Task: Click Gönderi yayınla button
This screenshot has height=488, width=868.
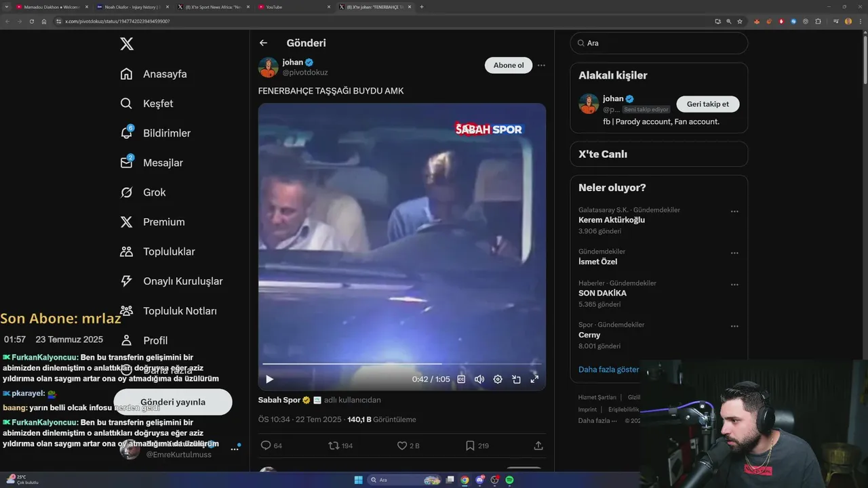Action: click(173, 402)
